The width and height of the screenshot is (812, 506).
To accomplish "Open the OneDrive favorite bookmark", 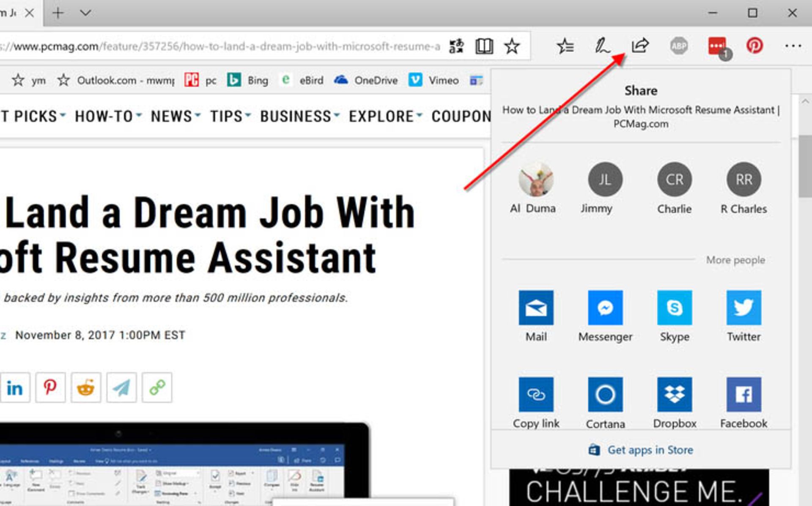I will 365,80.
